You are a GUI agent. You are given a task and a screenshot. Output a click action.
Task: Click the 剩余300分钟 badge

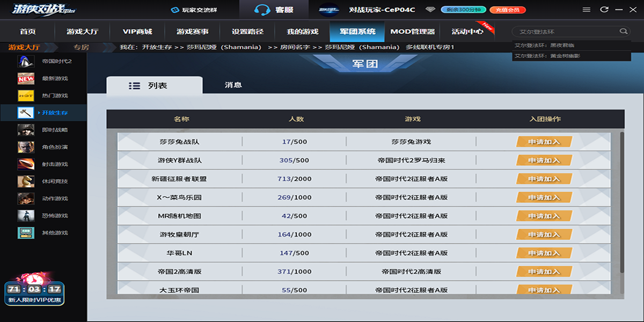tap(463, 10)
